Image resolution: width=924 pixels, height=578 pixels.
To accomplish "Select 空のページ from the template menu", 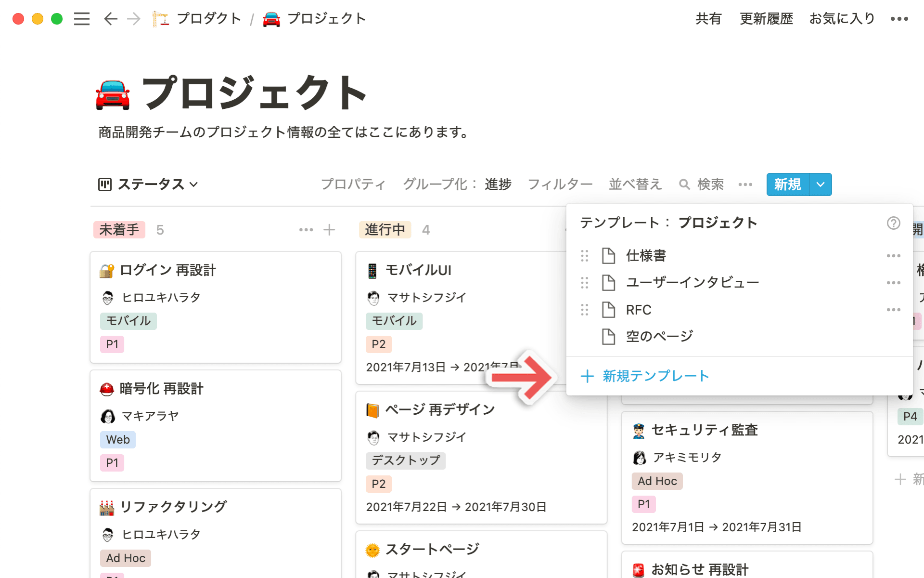I will 658,336.
